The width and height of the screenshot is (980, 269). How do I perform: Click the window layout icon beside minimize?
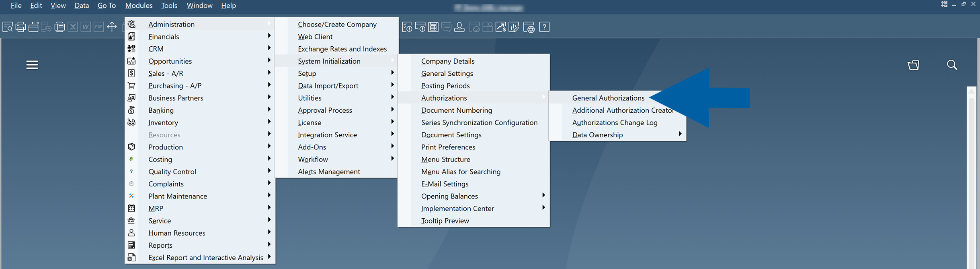pyautogui.click(x=944, y=4)
